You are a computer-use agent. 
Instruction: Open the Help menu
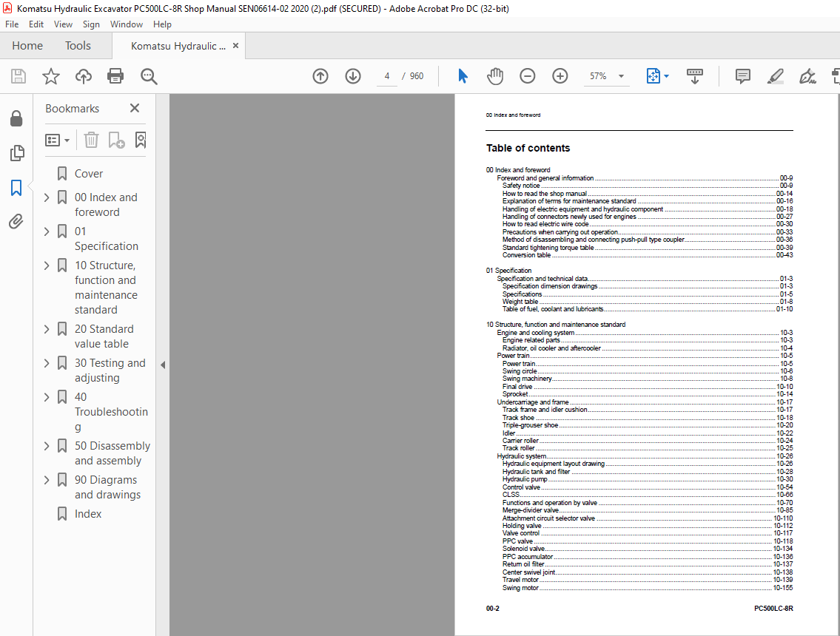[x=162, y=24]
